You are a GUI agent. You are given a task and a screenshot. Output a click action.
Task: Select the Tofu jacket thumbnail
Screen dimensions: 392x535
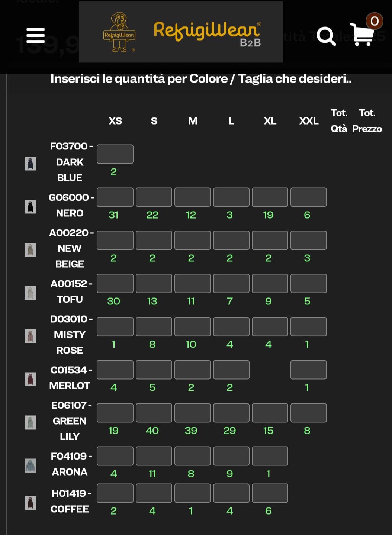(x=30, y=293)
